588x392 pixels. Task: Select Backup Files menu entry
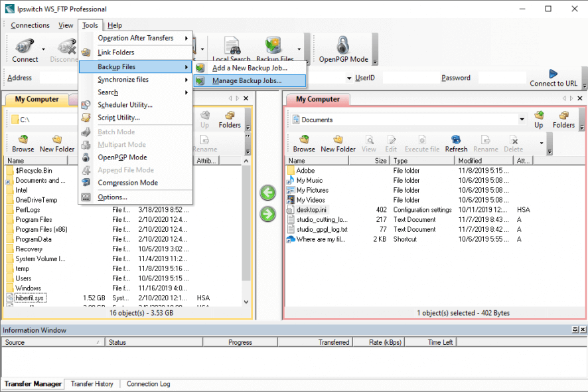click(135, 67)
